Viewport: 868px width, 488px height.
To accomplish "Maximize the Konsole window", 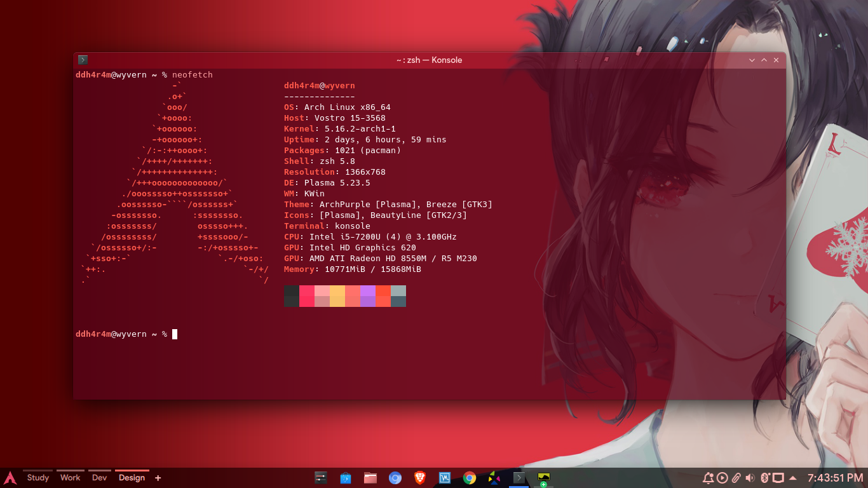I will [764, 60].
